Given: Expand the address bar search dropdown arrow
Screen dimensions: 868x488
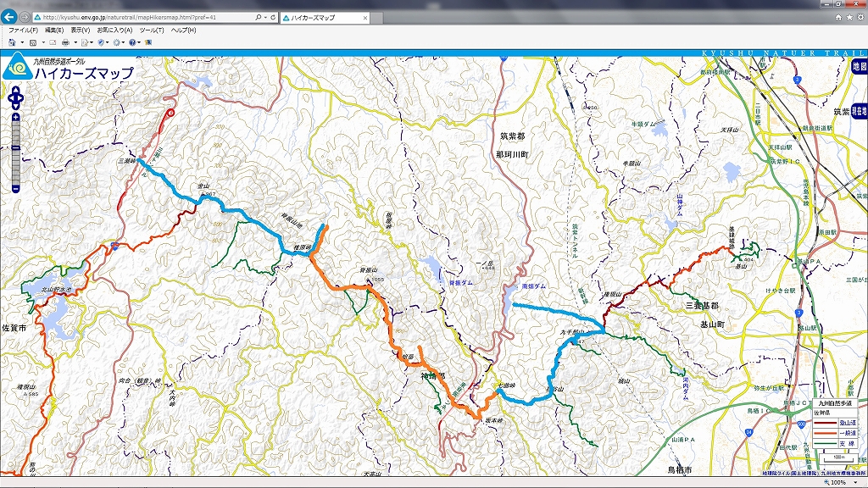Looking at the screenshot, I should pos(265,18).
